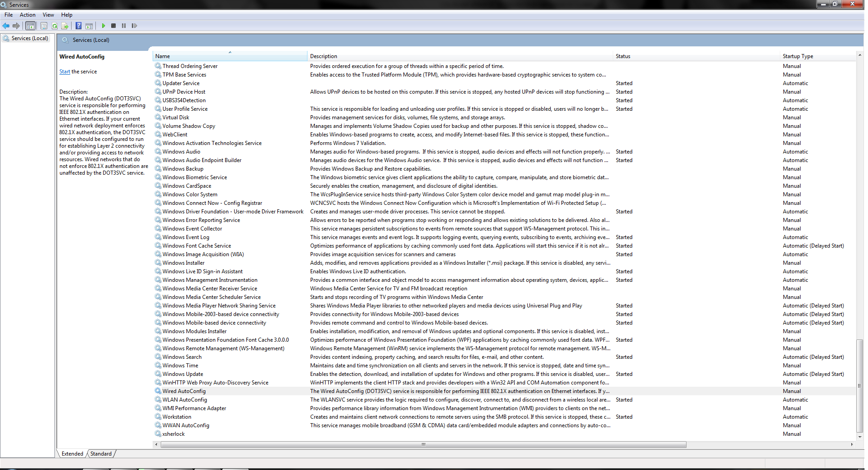Select Windows Audio Endpoint Builder
Viewport: 868px width, 470px height.
[504, 160]
